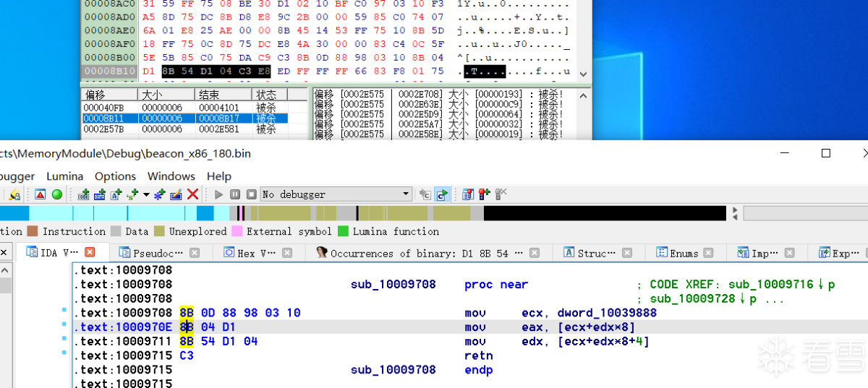Close the Occurrences of binary tab
This screenshot has height=388, width=868.
point(535,253)
